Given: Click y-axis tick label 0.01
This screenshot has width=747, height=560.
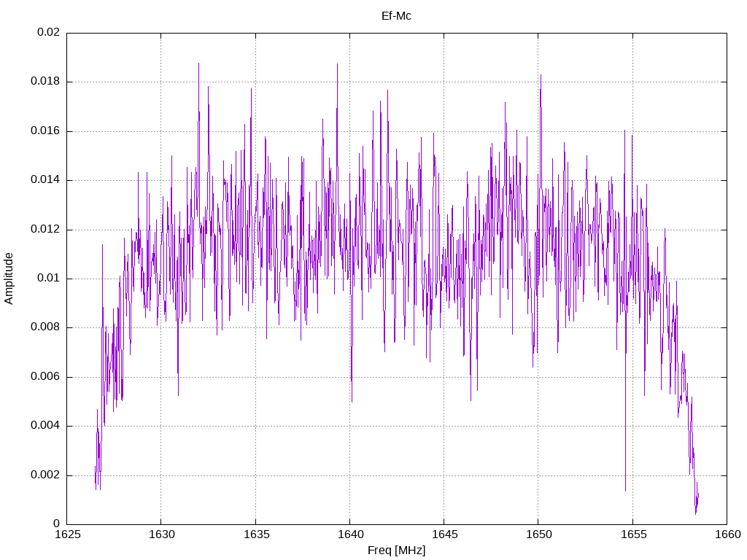Looking at the screenshot, I should 49,278.
